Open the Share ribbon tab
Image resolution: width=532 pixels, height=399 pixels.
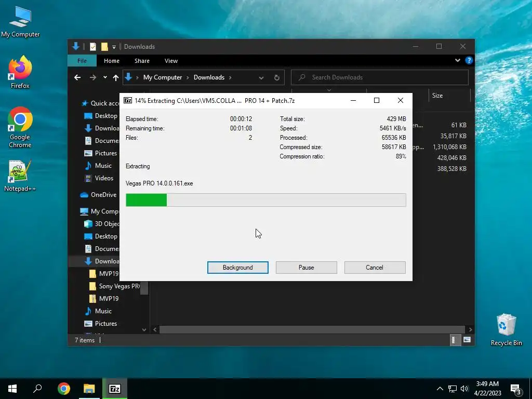142,61
